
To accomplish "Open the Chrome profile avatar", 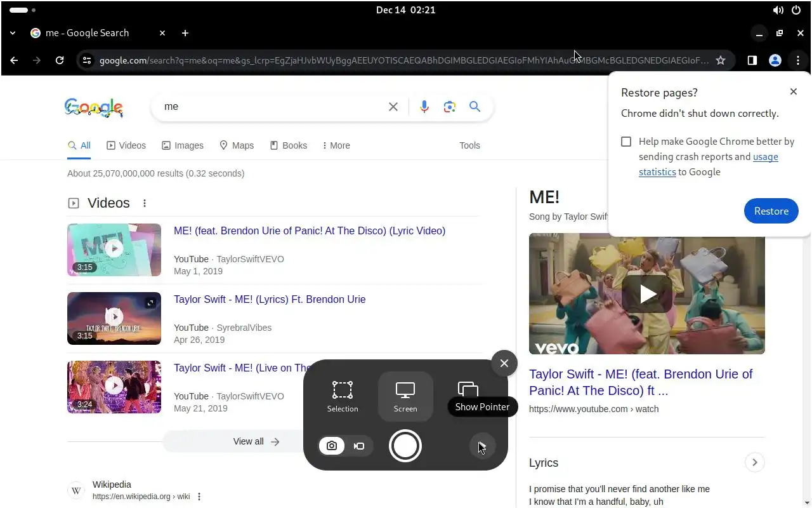I will click(775, 60).
